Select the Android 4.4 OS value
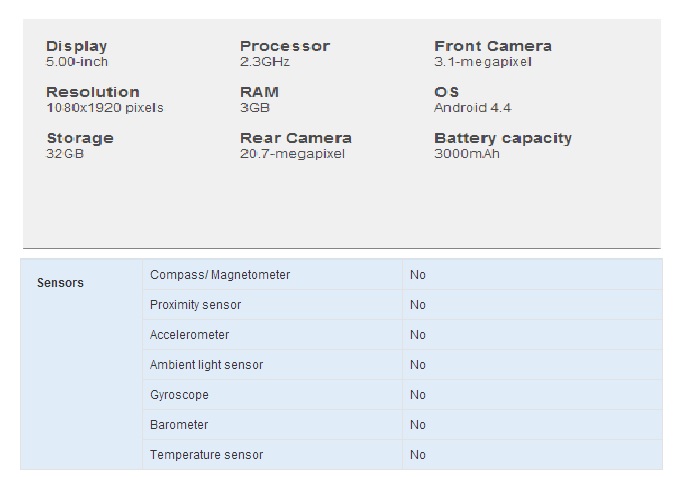The height and width of the screenshot is (477, 682). (473, 108)
